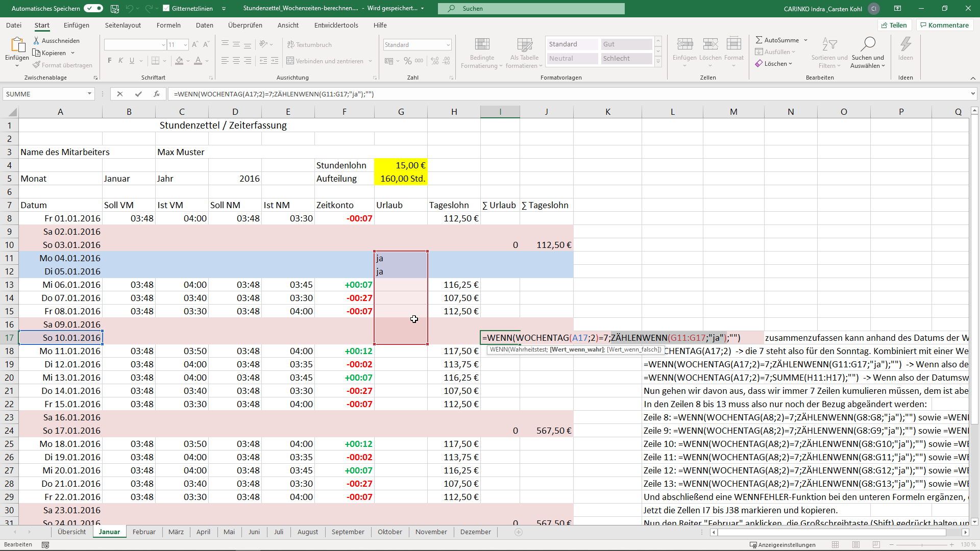The height and width of the screenshot is (551, 980).
Task: Click center align icon
Action: tap(236, 61)
